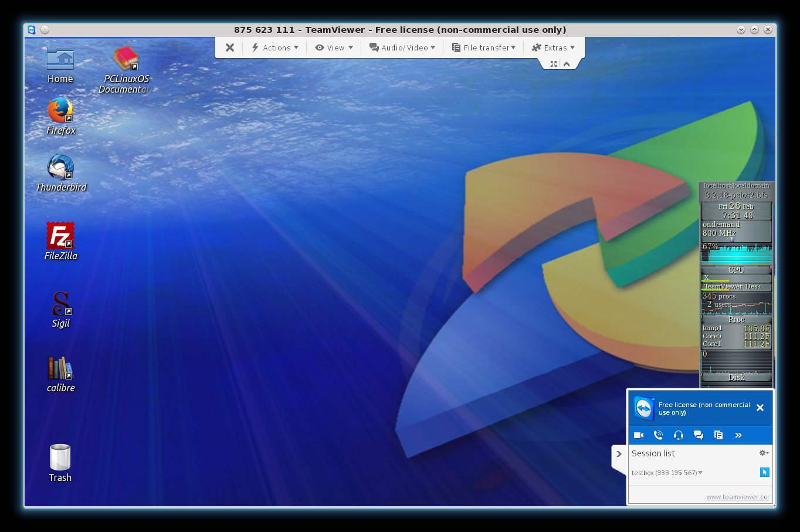Collapse the TeamViewer toolbar with up chevron
Viewport: 800px width, 532px height.
(x=567, y=64)
